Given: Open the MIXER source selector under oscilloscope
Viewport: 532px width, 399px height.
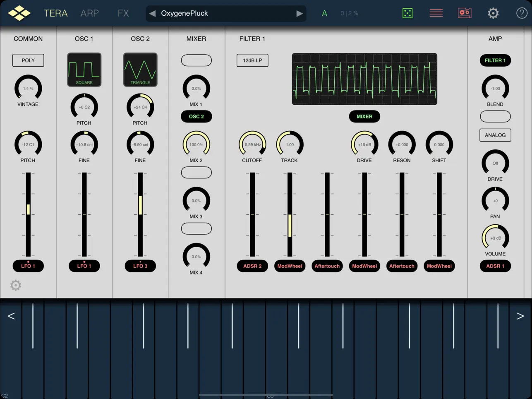Looking at the screenshot, I should tap(364, 117).
